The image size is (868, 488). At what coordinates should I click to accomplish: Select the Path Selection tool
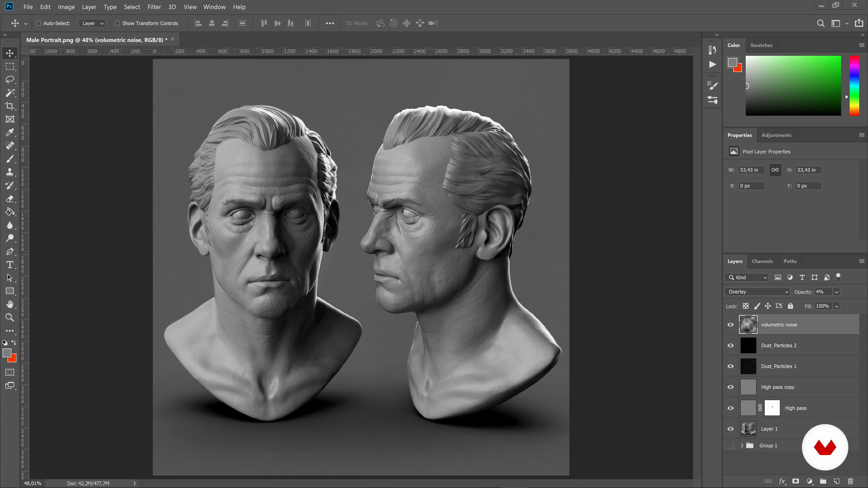tap(10, 278)
